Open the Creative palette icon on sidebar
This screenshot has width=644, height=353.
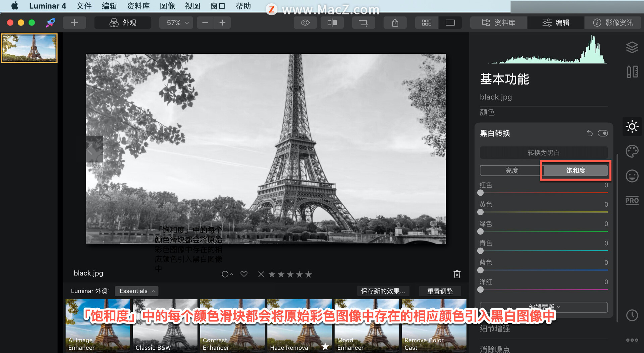632,151
